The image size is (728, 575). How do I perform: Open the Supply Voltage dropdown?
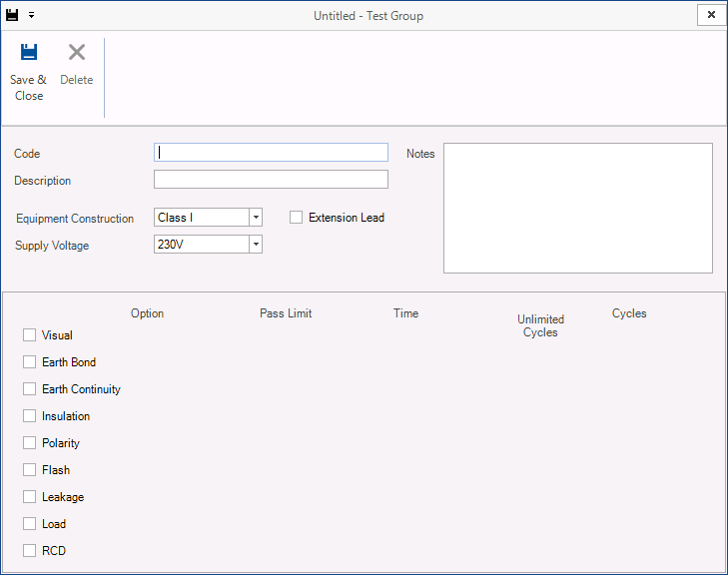coord(256,245)
